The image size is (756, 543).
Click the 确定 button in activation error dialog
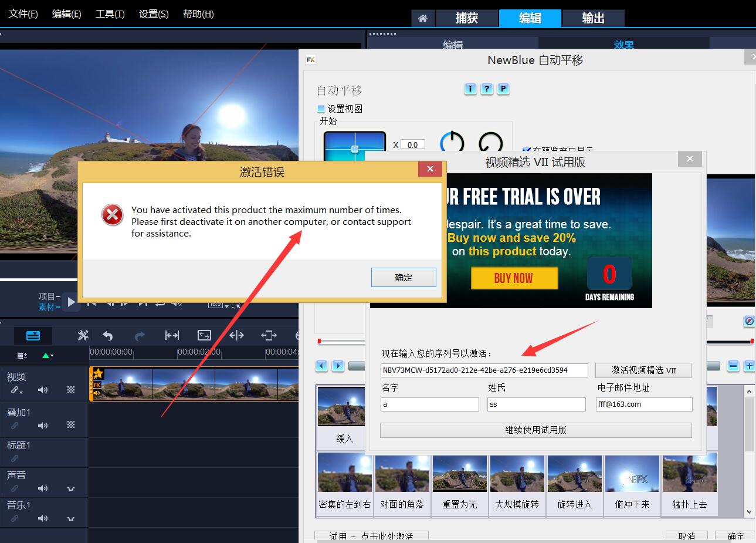pos(404,277)
